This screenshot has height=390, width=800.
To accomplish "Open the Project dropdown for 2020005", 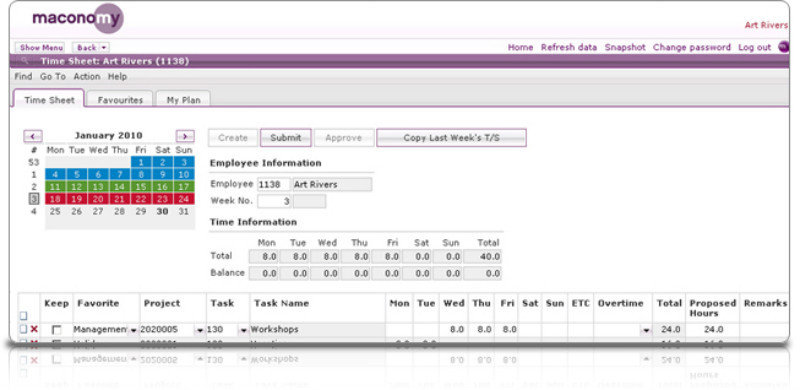I will point(199,331).
